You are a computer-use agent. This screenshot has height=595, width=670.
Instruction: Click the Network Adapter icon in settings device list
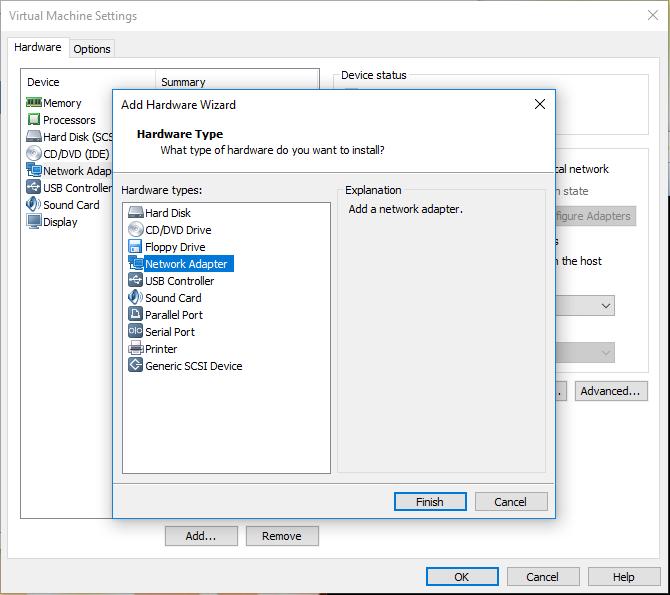[x=34, y=170]
